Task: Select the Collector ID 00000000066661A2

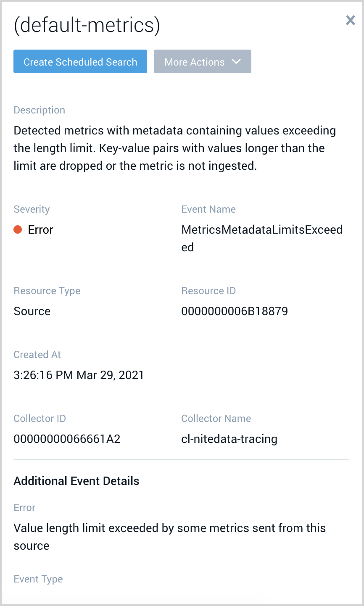Action: pyautogui.click(x=67, y=439)
